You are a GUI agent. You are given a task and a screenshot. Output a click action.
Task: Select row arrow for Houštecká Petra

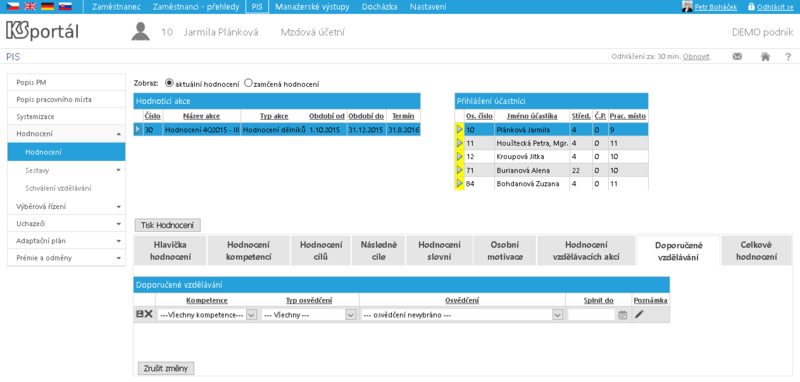coord(459,143)
